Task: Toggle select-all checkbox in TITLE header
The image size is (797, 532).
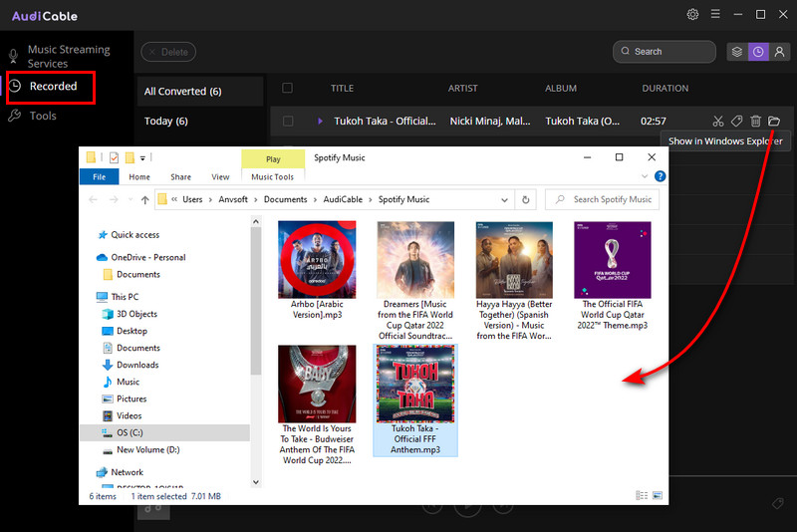Action: pos(287,88)
